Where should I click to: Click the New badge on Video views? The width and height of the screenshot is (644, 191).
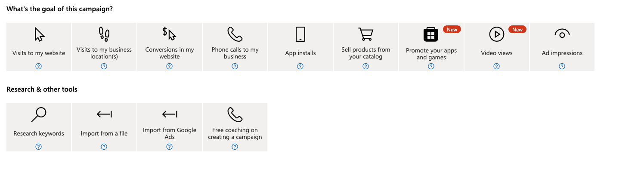click(x=517, y=30)
